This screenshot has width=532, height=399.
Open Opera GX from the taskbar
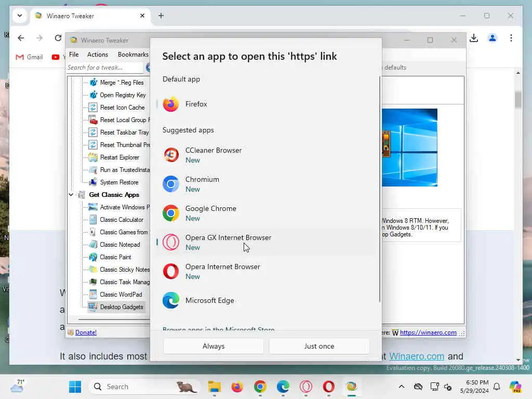305,387
